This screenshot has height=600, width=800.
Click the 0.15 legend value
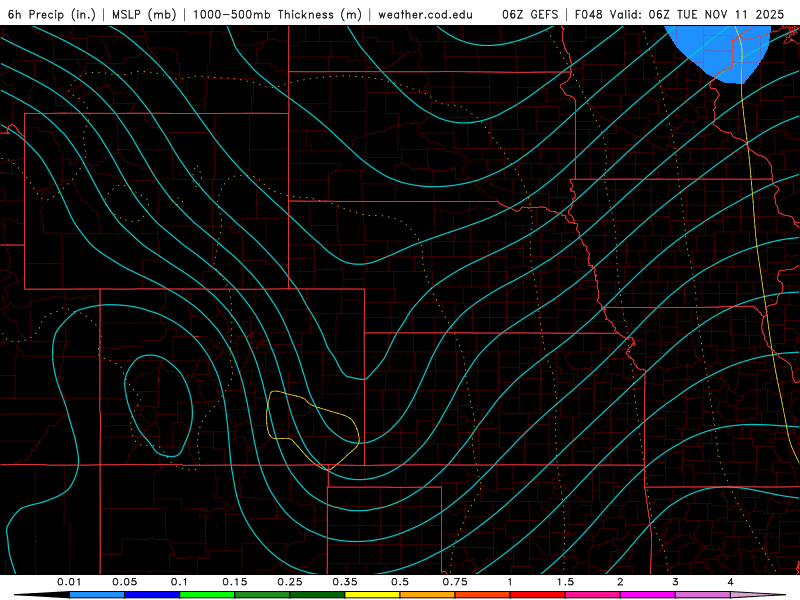235,582
